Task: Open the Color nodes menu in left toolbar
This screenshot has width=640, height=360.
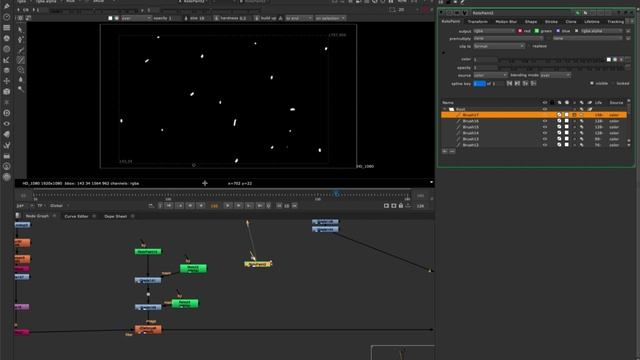Action: (7, 38)
